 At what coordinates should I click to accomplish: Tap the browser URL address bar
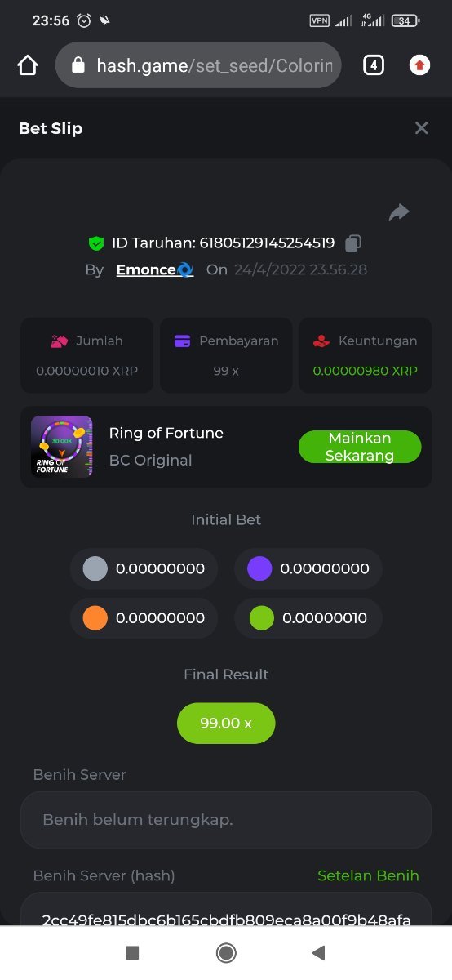(x=198, y=65)
